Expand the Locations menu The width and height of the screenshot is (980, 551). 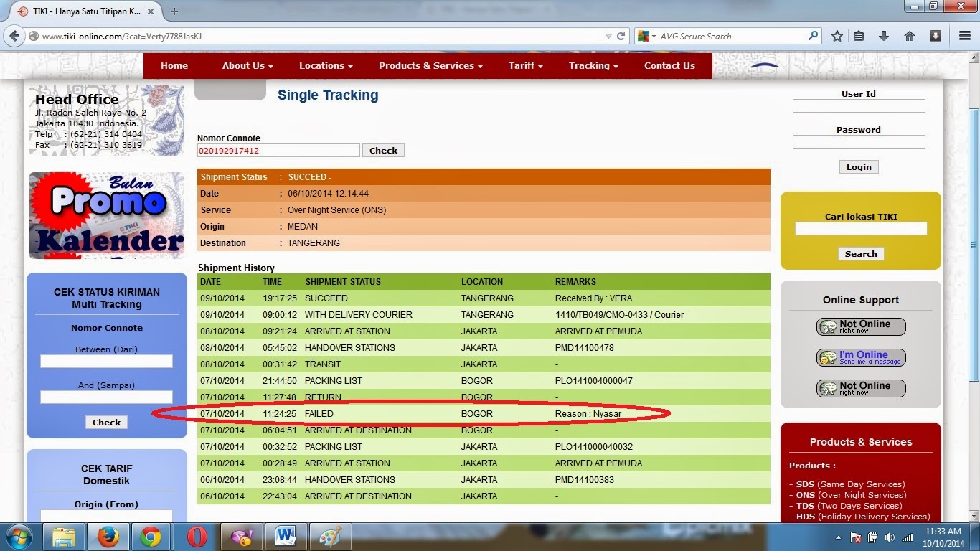tap(326, 65)
